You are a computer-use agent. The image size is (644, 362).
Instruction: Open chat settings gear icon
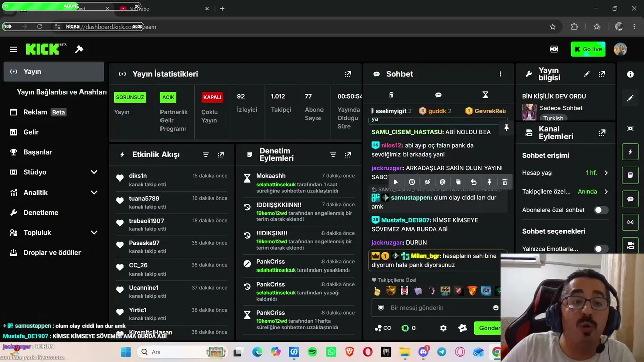(x=443, y=328)
